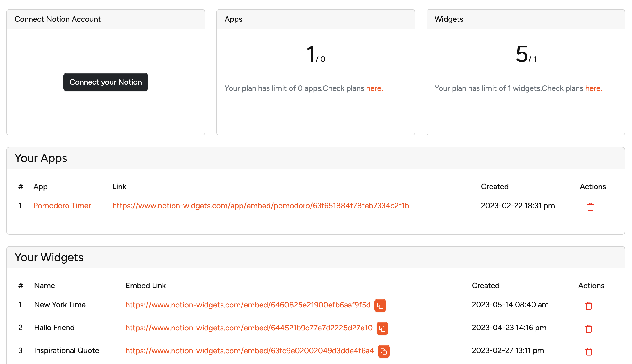The image size is (632, 364).
Task: Open plans link in Apps card
Action: click(374, 88)
